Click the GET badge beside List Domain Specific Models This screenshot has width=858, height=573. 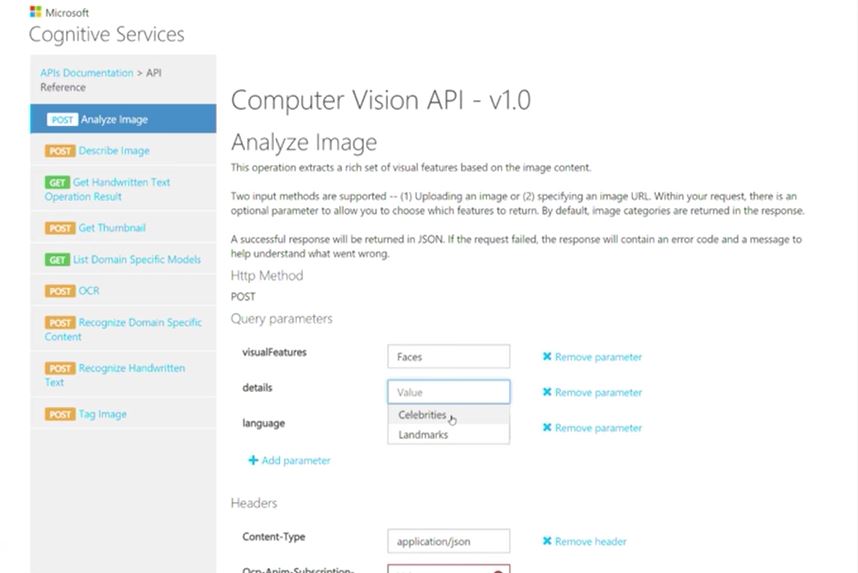57,259
